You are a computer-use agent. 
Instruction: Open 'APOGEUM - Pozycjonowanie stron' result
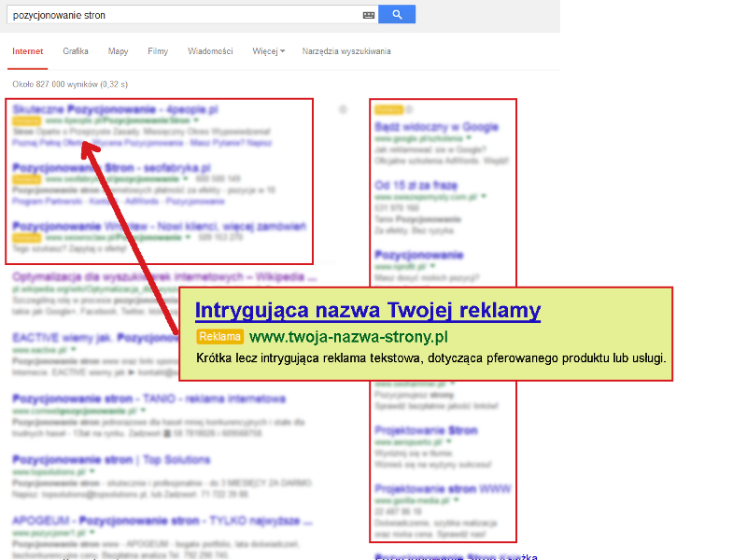pos(162,521)
